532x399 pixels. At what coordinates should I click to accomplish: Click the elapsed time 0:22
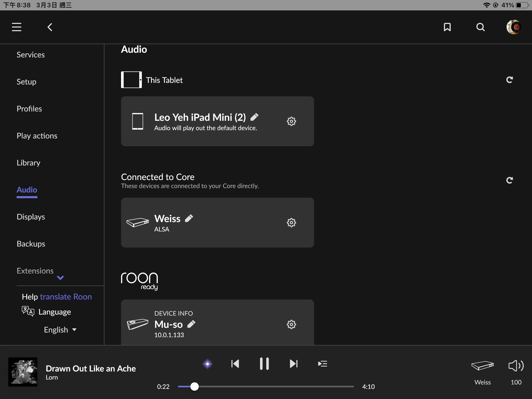[x=163, y=387]
